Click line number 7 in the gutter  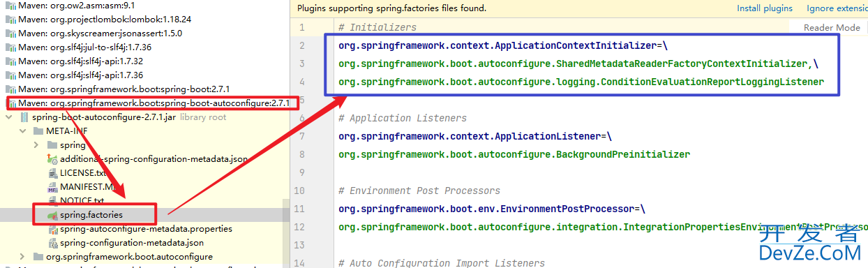301,136
